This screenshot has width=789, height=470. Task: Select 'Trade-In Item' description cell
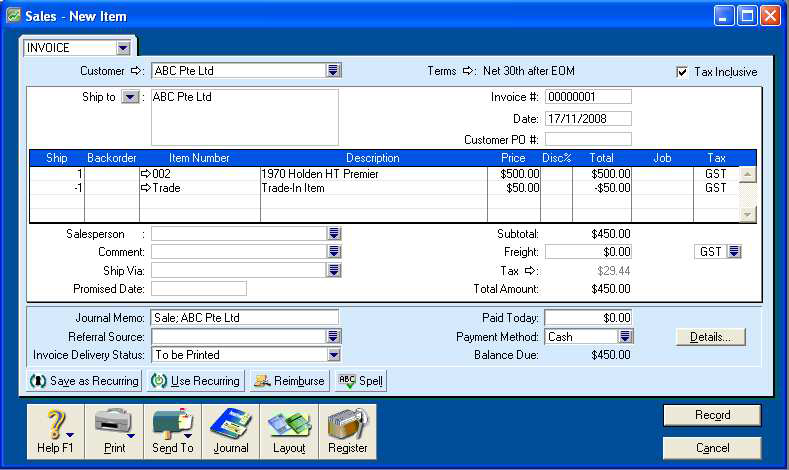pyautogui.click(x=373, y=188)
